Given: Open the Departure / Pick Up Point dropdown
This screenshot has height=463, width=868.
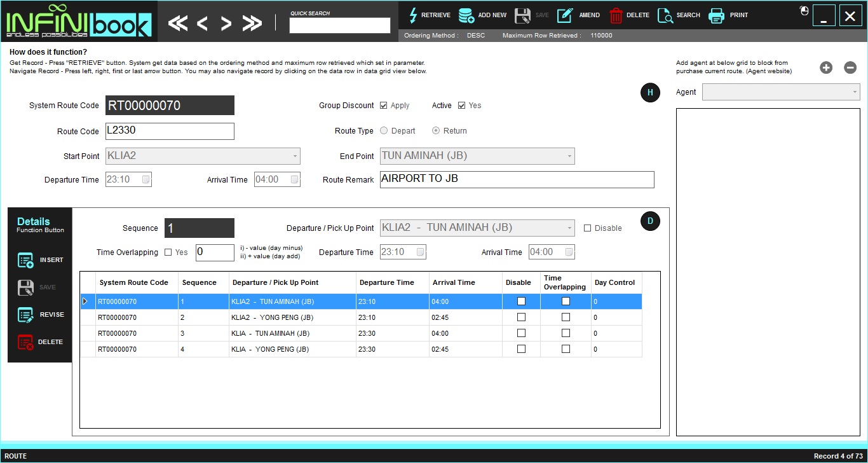Looking at the screenshot, I should (x=569, y=228).
